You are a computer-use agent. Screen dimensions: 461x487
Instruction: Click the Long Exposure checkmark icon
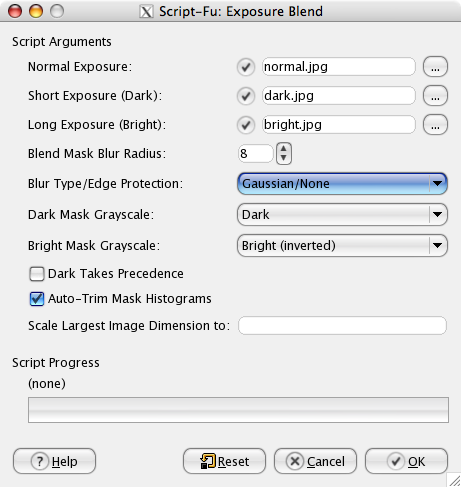tap(246, 125)
